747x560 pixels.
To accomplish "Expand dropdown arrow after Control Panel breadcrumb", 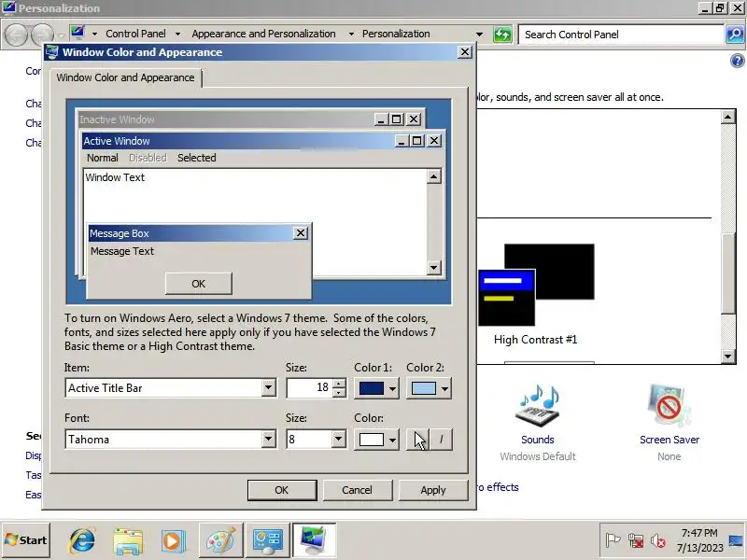I will pyautogui.click(x=177, y=35).
